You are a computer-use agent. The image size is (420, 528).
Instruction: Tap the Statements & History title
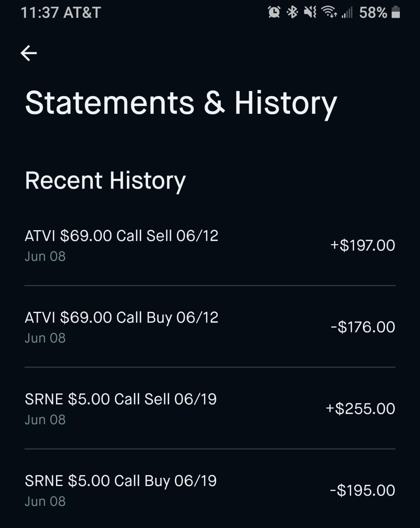pos(181,103)
